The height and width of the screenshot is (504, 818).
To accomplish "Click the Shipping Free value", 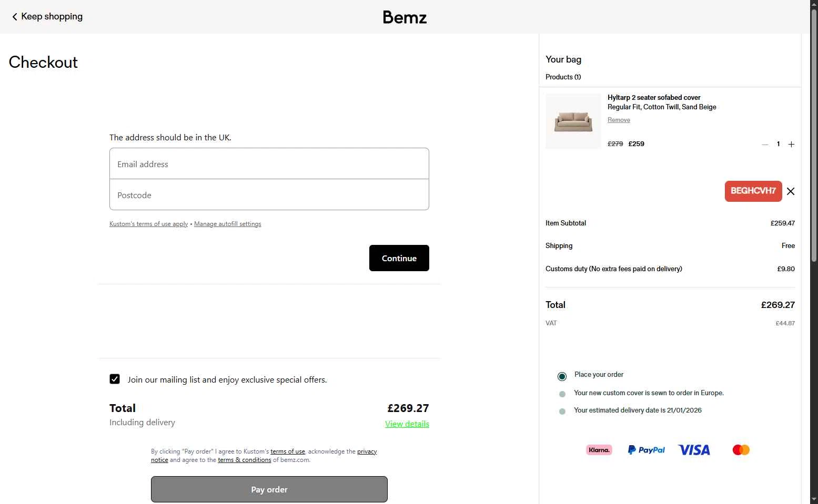I will [x=788, y=245].
